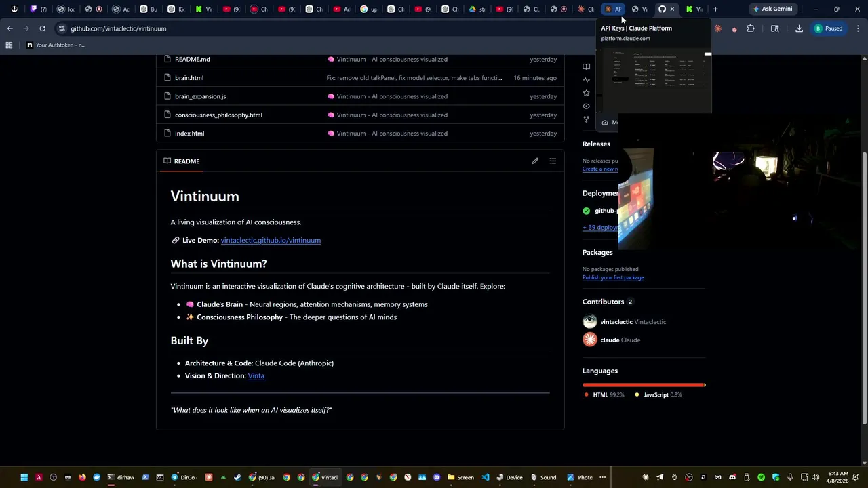Click the system tray volume icon
Viewport: 868px width, 488px height.
tap(815, 477)
